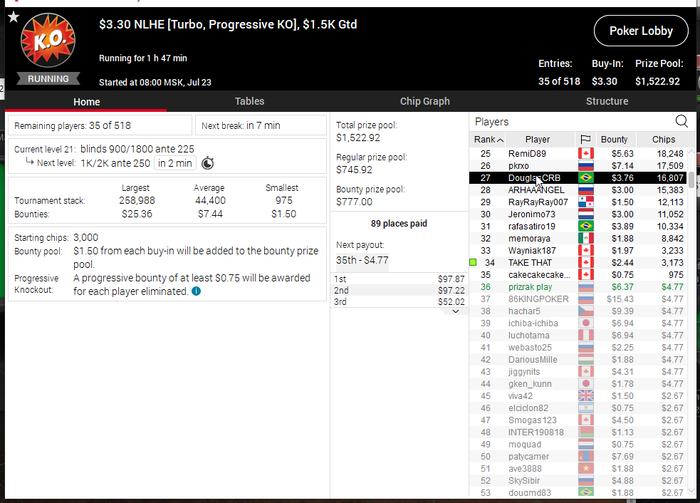Click rafasatiro19's Brazil flag
Image resolution: width=700 pixels, height=503 pixels.
586,226
